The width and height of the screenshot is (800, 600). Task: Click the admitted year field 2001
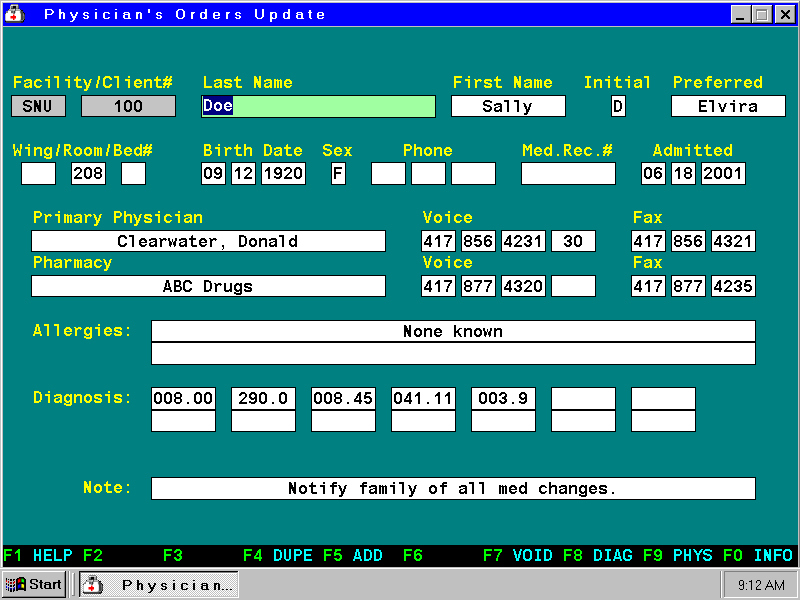pyautogui.click(x=723, y=173)
